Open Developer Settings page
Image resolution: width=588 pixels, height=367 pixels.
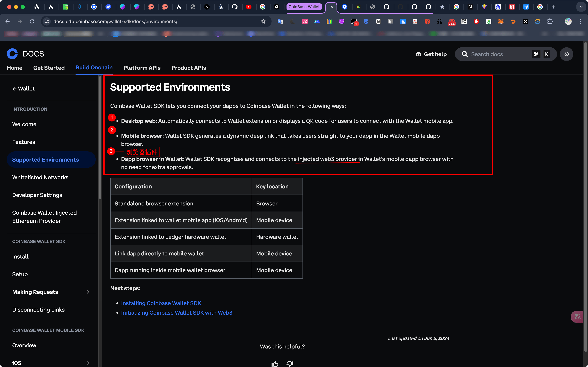pos(37,195)
